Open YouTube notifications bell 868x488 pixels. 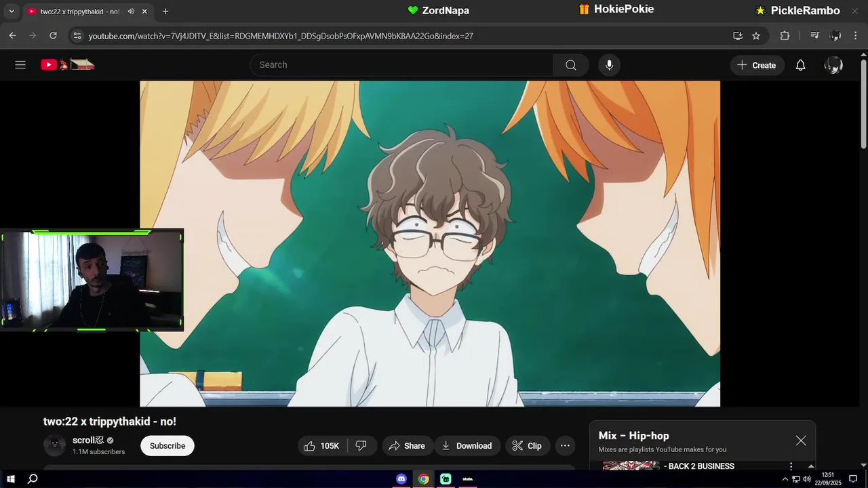coord(801,65)
